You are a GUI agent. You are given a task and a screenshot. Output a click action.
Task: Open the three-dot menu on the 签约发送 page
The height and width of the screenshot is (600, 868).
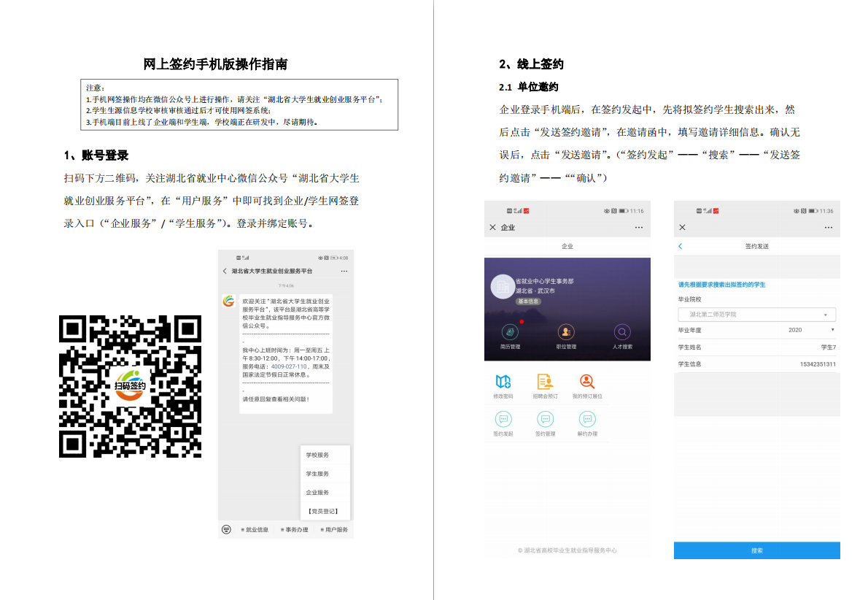(x=828, y=228)
